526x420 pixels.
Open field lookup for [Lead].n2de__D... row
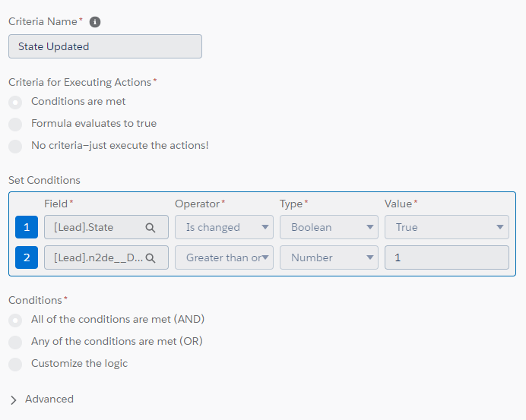click(x=151, y=257)
